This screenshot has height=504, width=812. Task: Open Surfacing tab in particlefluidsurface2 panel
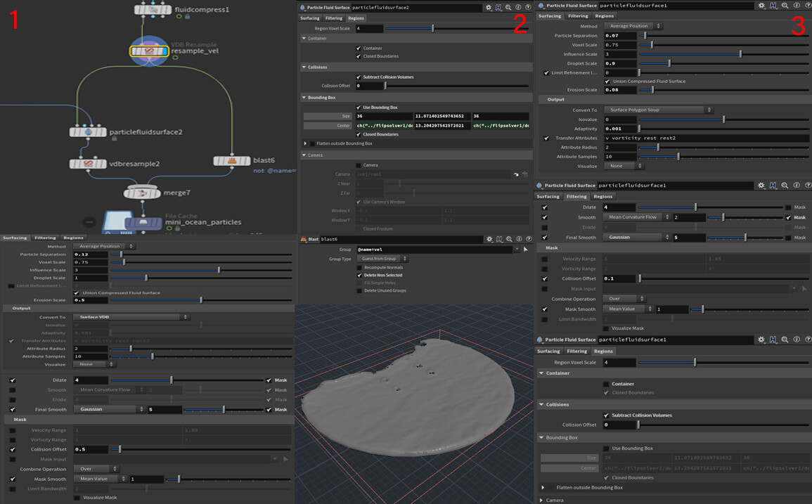(310, 18)
